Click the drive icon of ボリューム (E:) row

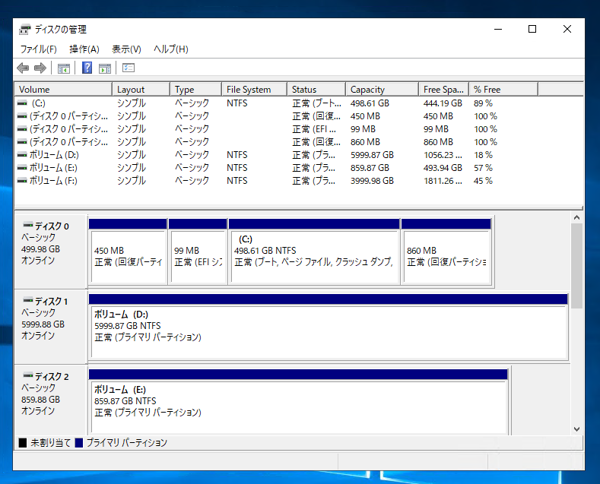coord(22,168)
